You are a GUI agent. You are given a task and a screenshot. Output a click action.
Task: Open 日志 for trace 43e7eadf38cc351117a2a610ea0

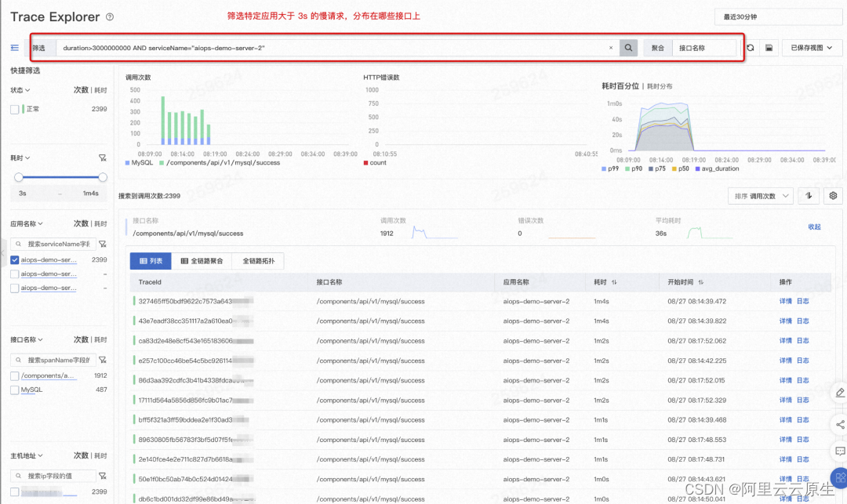click(803, 321)
